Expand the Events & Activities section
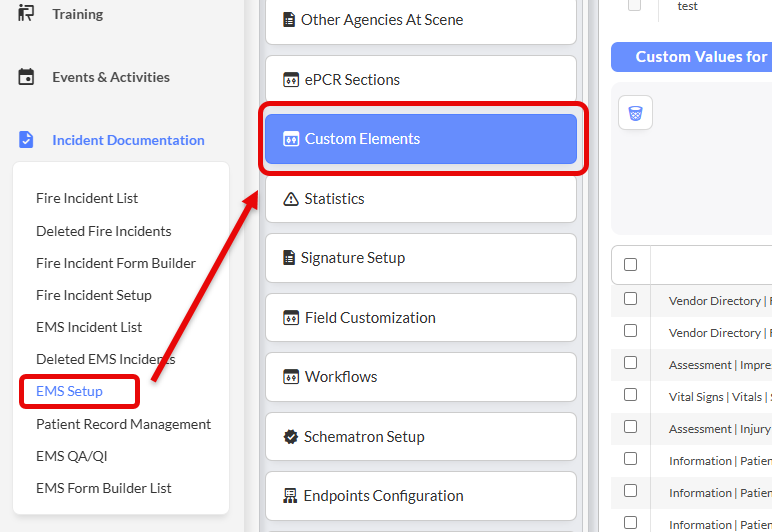 coord(111,77)
